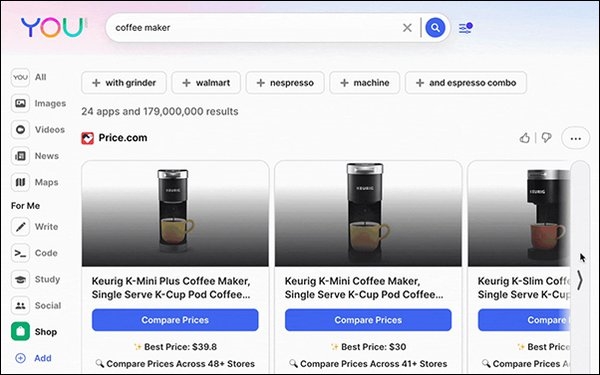Click the YOU logo
600x375 pixels.
point(52,27)
